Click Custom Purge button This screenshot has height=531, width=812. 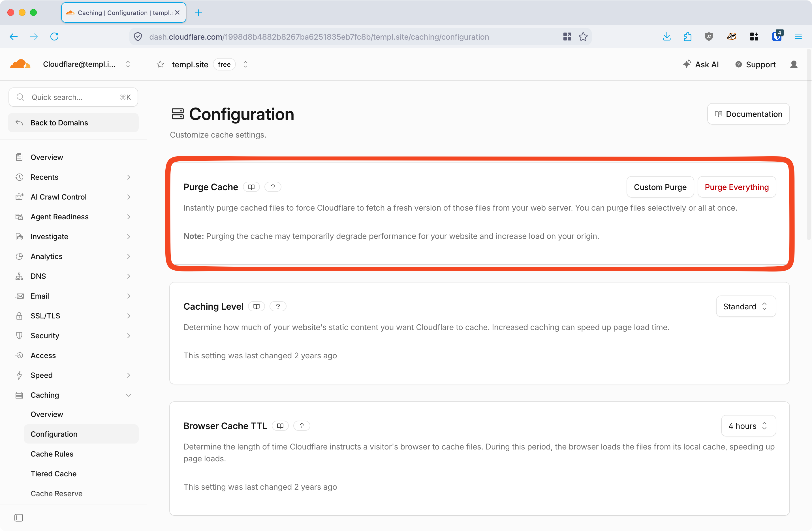coord(660,187)
